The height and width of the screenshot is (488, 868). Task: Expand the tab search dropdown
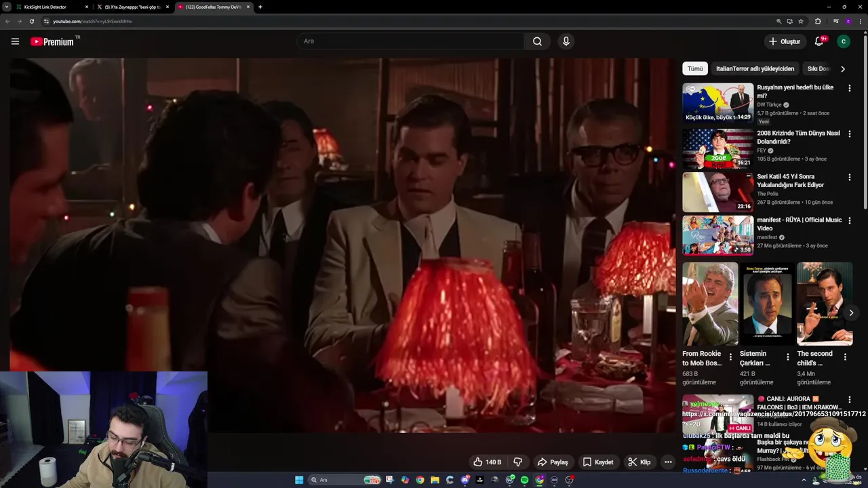click(7, 7)
